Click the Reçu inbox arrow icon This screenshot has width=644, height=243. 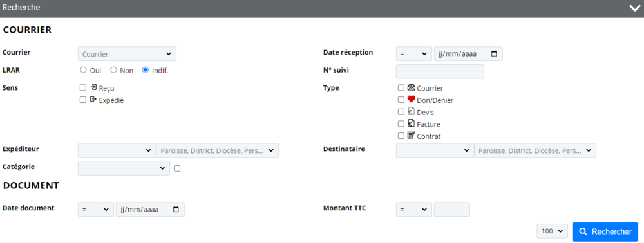pos(93,87)
